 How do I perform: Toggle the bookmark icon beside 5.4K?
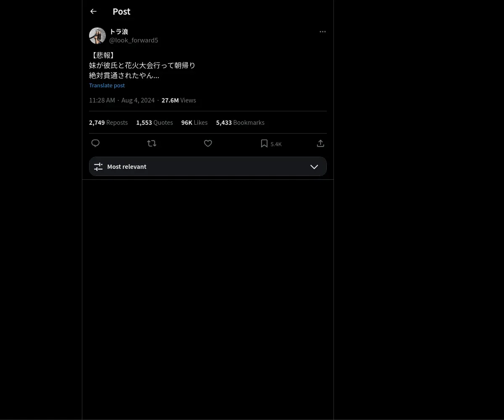click(264, 144)
